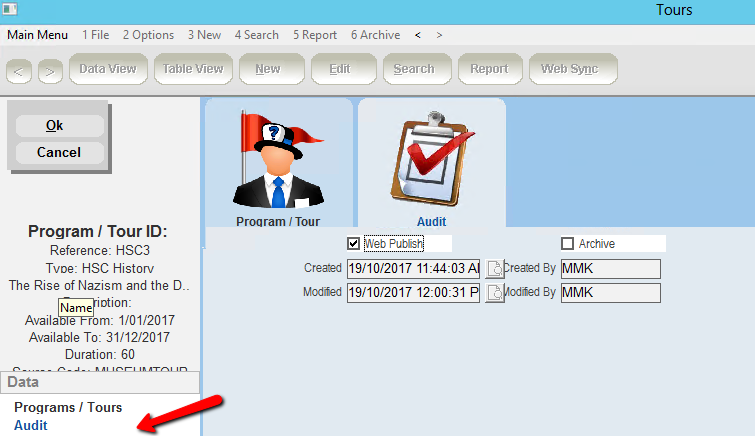This screenshot has width=755, height=436.
Task: Click the Modified date field
Action: (x=413, y=293)
